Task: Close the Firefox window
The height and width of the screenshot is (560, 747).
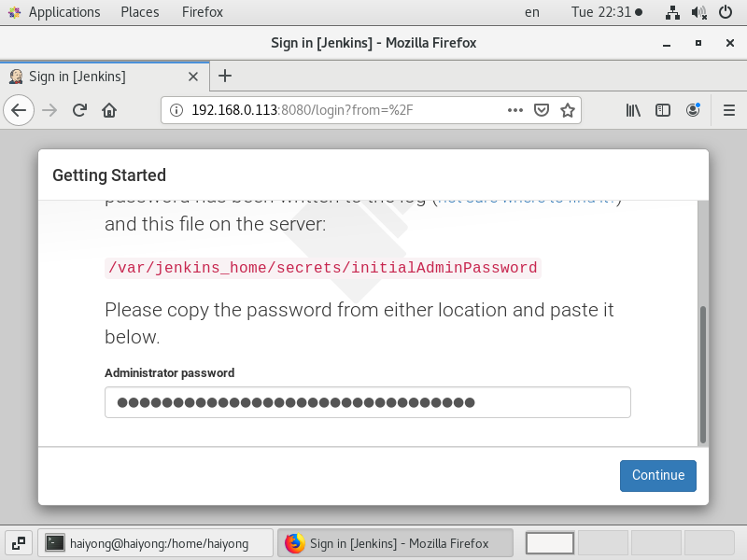Action: point(730,43)
